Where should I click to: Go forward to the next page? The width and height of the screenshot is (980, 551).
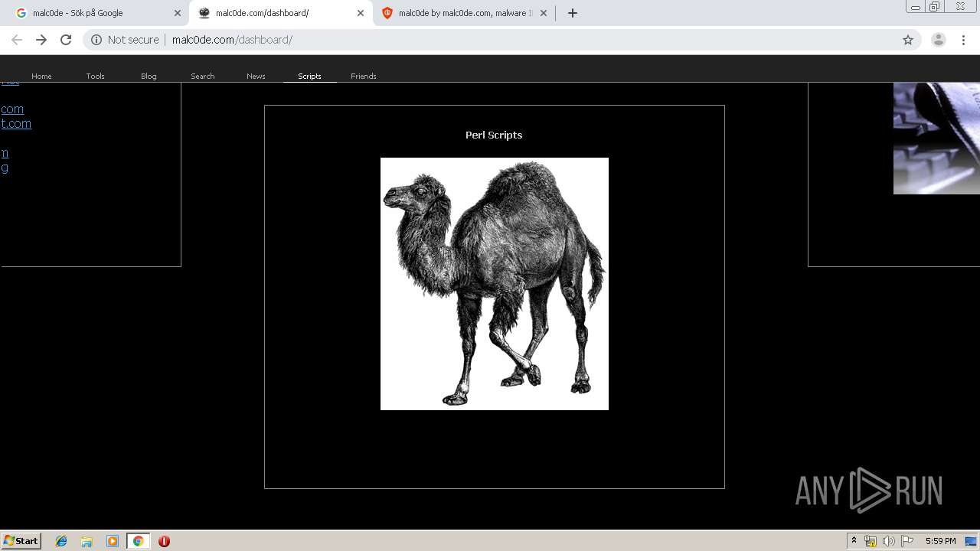click(41, 40)
